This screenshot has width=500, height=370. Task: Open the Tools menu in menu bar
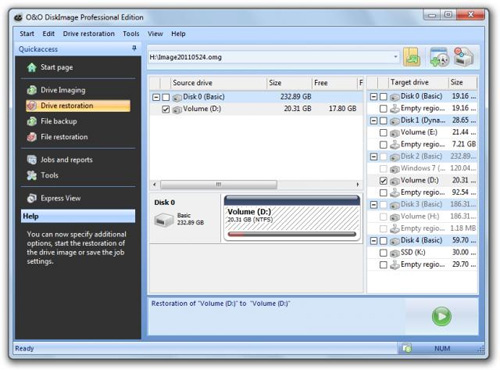(131, 34)
